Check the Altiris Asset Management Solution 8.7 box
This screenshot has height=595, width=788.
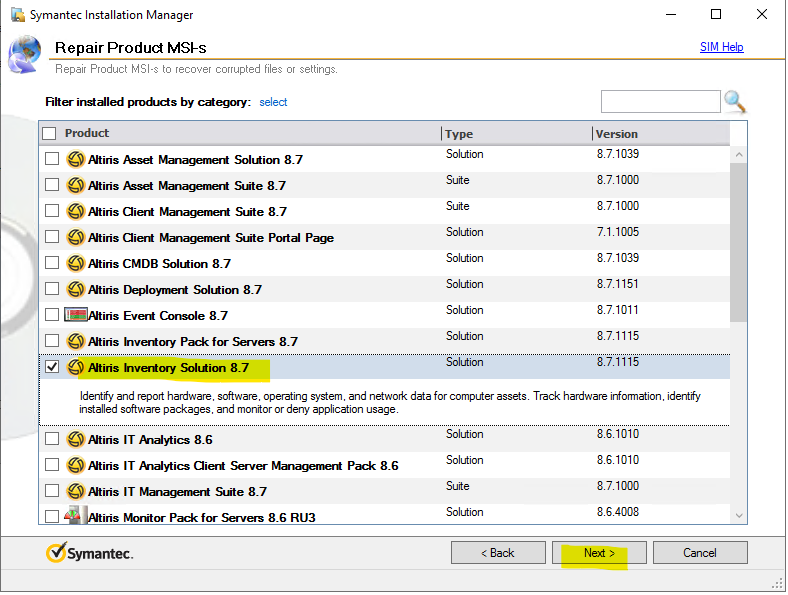coord(53,159)
